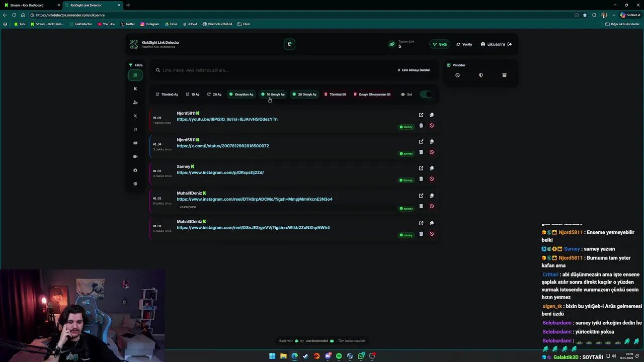Copy Sarney's instagram.com/p link
Screen dimensions: 644x362
(432, 168)
